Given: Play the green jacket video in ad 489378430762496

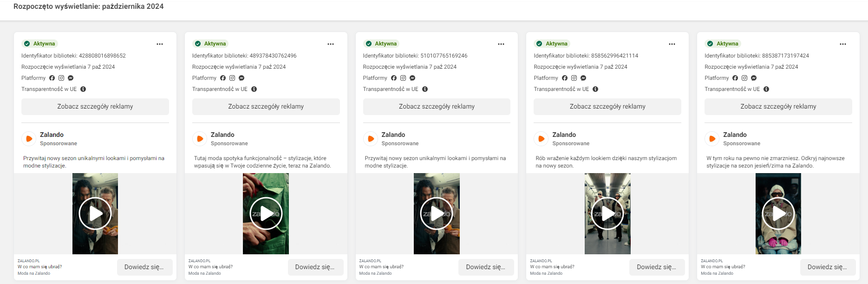Looking at the screenshot, I should coord(266,213).
